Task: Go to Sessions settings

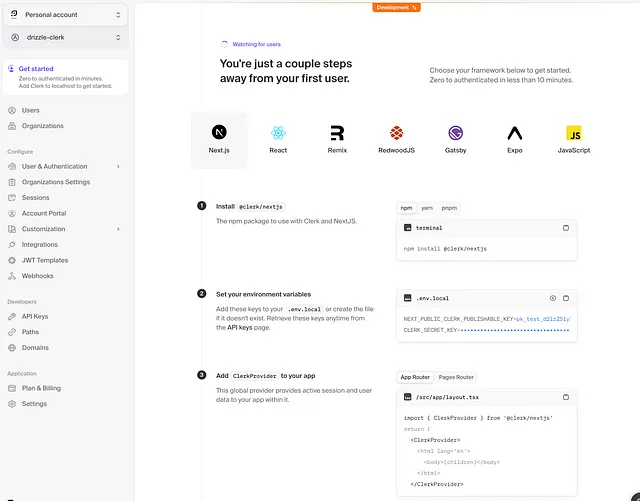Action: tap(36, 198)
